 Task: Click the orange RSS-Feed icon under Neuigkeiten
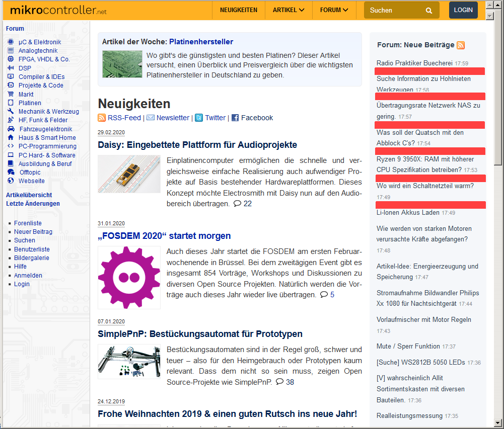click(102, 118)
